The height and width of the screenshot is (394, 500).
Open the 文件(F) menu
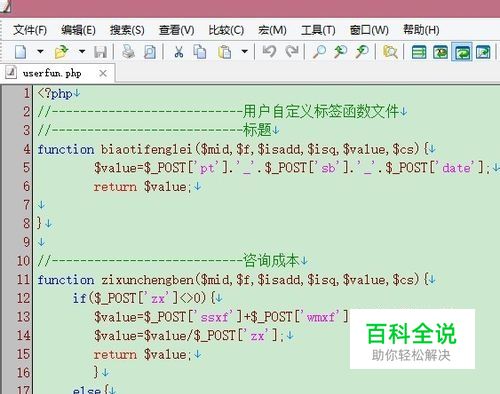(30, 30)
